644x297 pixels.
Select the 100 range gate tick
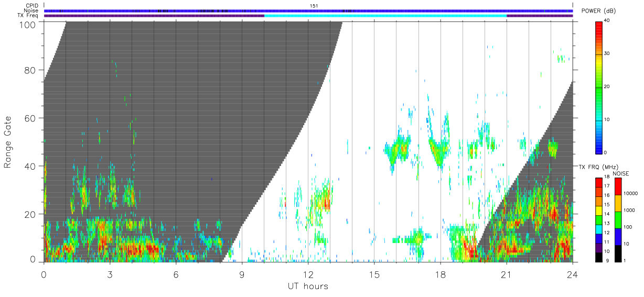click(x=27, y=24)
